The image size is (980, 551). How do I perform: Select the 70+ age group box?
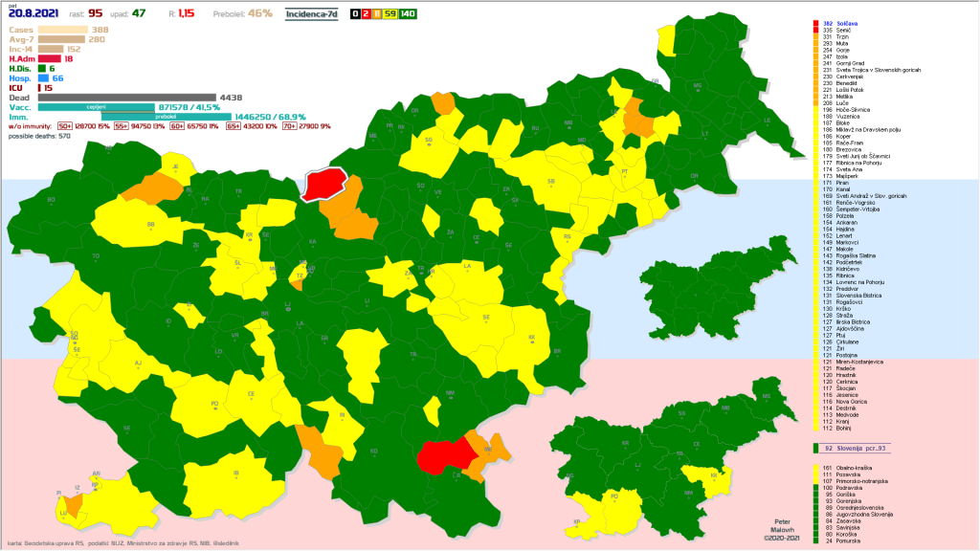(289, 125)
